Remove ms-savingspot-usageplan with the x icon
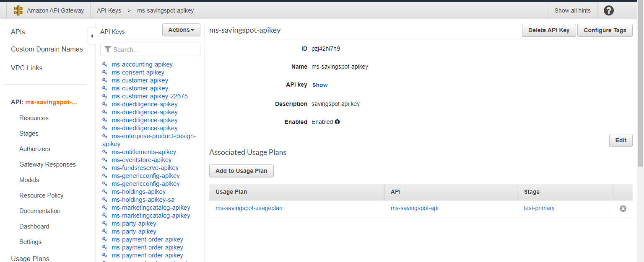644x262 pixels. [623, 208]
